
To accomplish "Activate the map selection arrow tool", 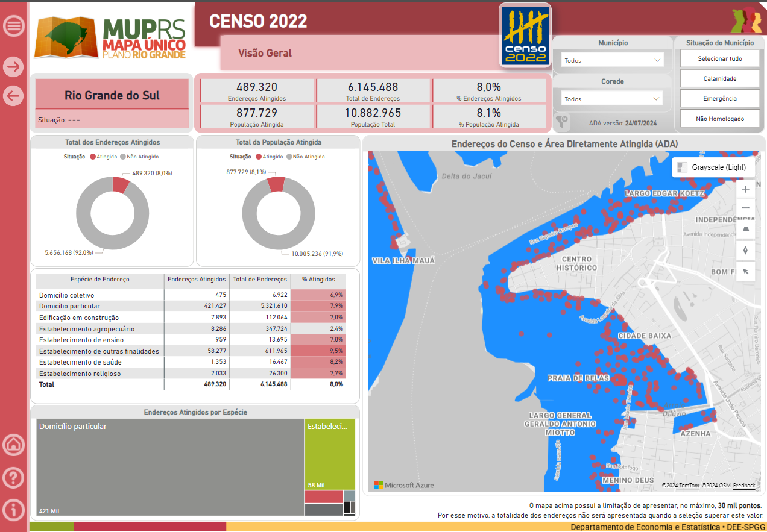I will tap(746, 271).
